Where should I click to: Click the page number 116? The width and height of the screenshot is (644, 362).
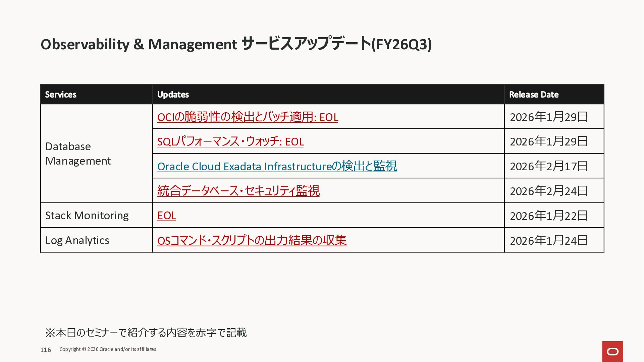[46, 350]
